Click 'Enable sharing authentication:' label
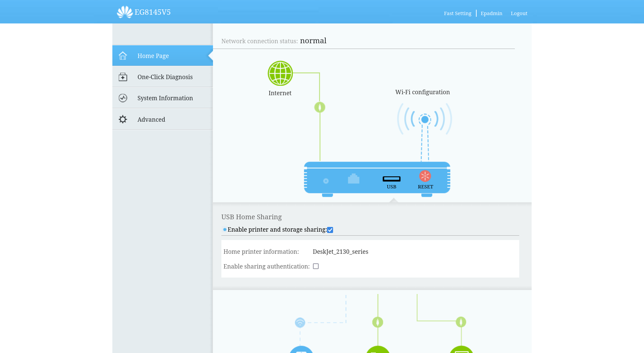 click(266, 267)
